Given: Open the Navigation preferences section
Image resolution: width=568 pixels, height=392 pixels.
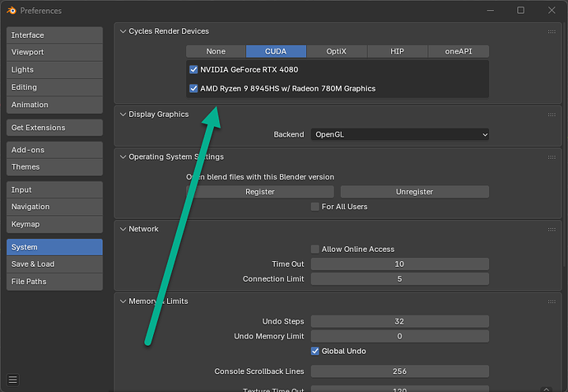Looking at the screenshot, I should [54, 207].
